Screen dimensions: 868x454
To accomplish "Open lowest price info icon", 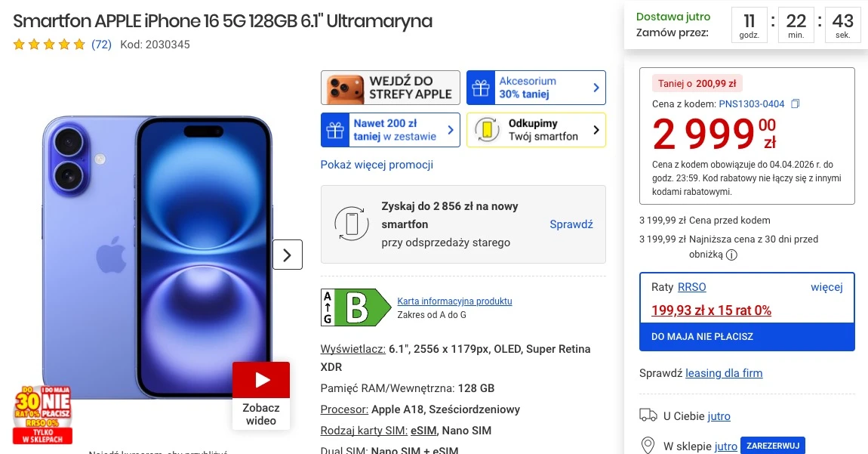I will pos(731,255).
